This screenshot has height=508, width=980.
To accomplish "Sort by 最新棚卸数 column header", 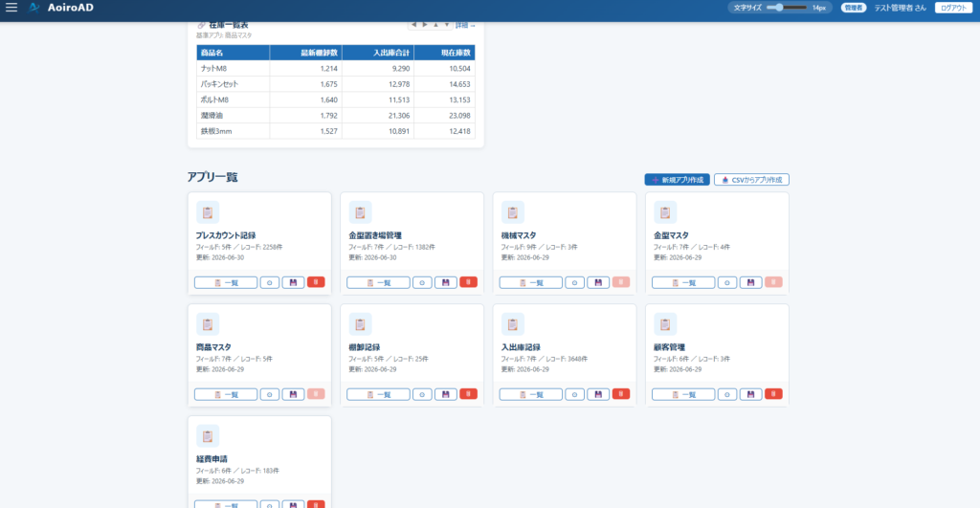I will pos(305,53).
